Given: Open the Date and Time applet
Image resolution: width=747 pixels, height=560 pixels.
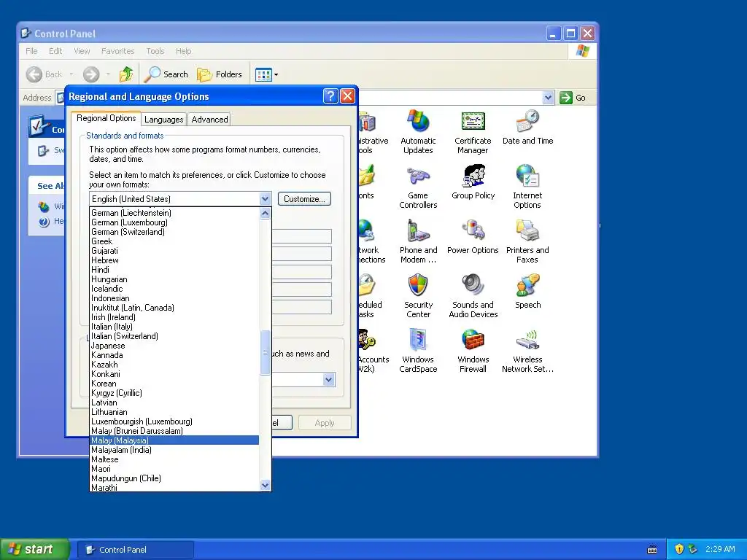Looking at the screenshot, I should (527, 127).
